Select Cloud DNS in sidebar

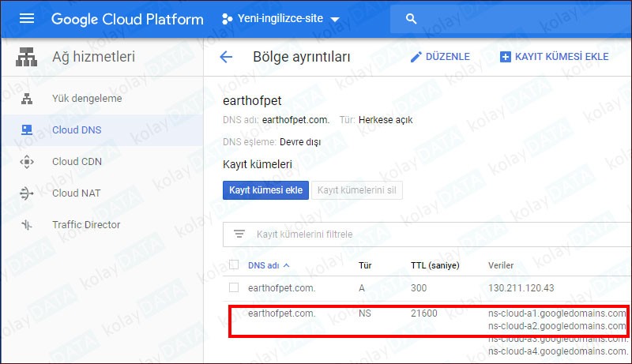click(77, 130)
